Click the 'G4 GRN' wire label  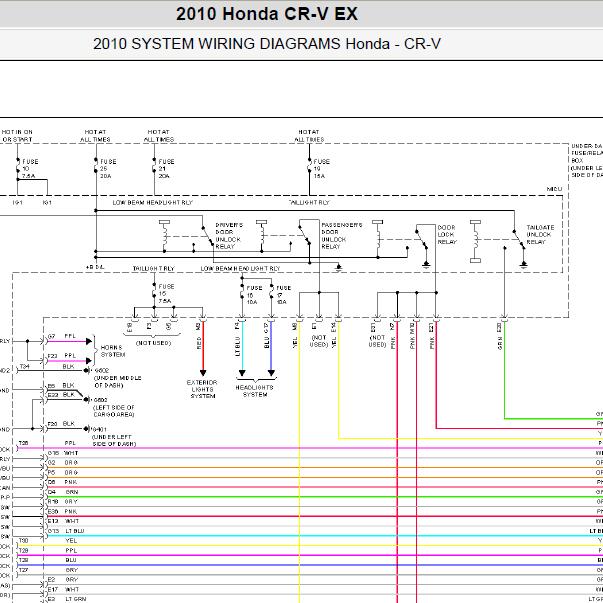[x=63, y=492]
